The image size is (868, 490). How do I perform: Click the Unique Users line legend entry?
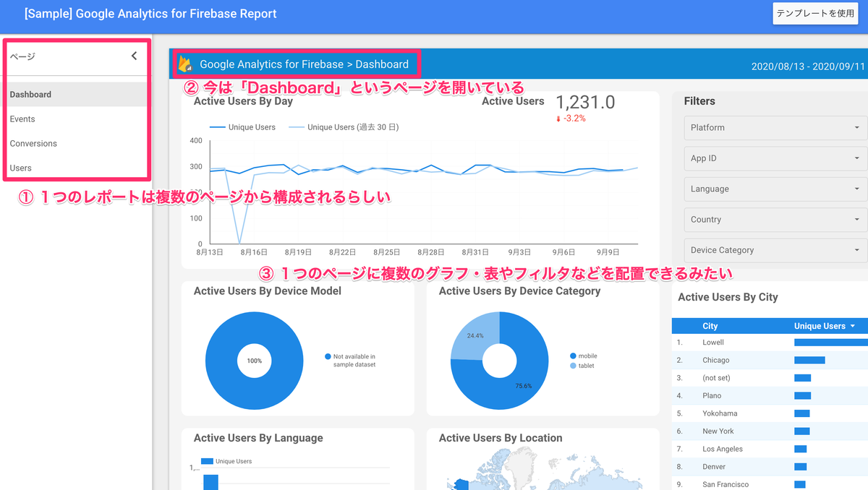coord(242,127)
